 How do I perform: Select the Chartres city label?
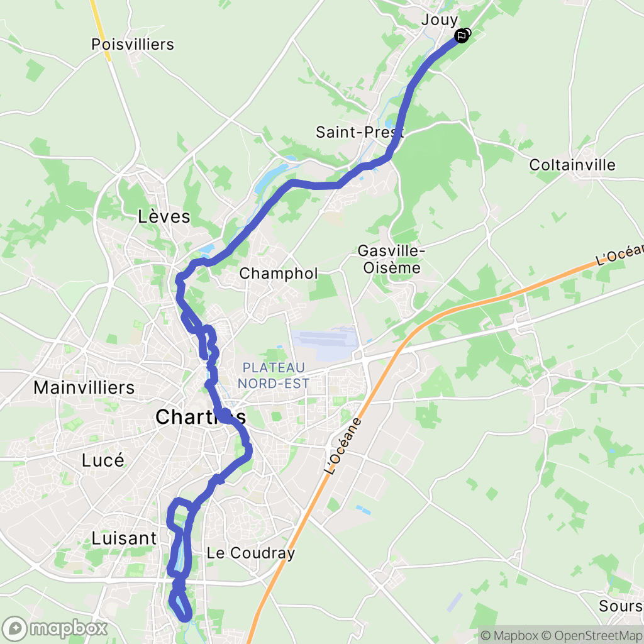(x=201, y=417)
